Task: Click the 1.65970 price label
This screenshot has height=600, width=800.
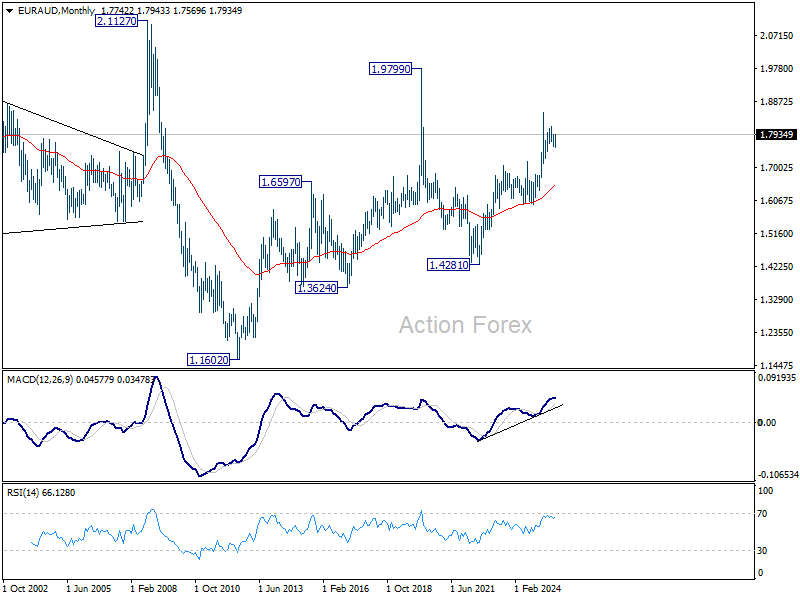Action: (281, 182)
